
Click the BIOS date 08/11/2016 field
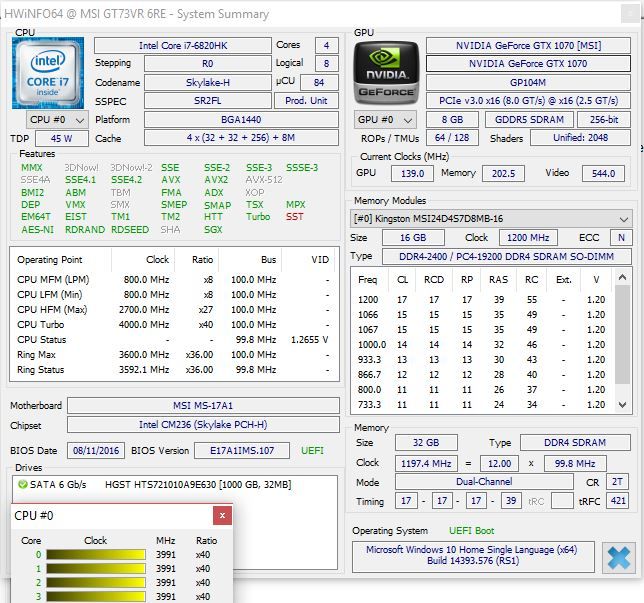pyautogui.click(x=96, y=451)
